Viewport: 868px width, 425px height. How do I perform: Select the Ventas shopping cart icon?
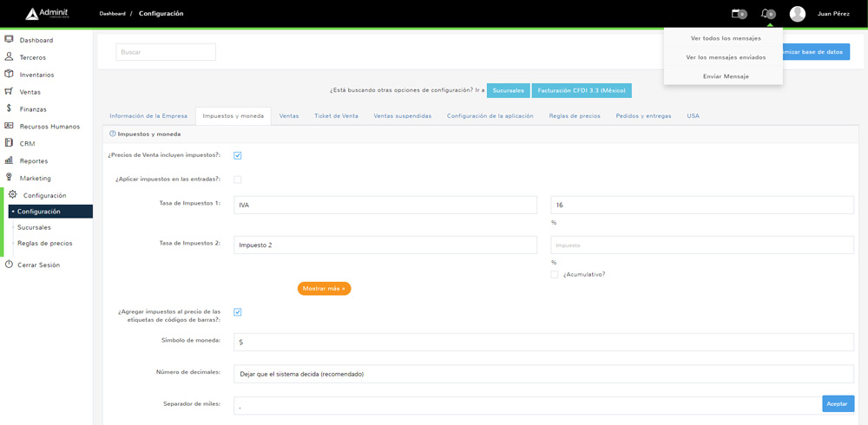(x=9, y=91)
